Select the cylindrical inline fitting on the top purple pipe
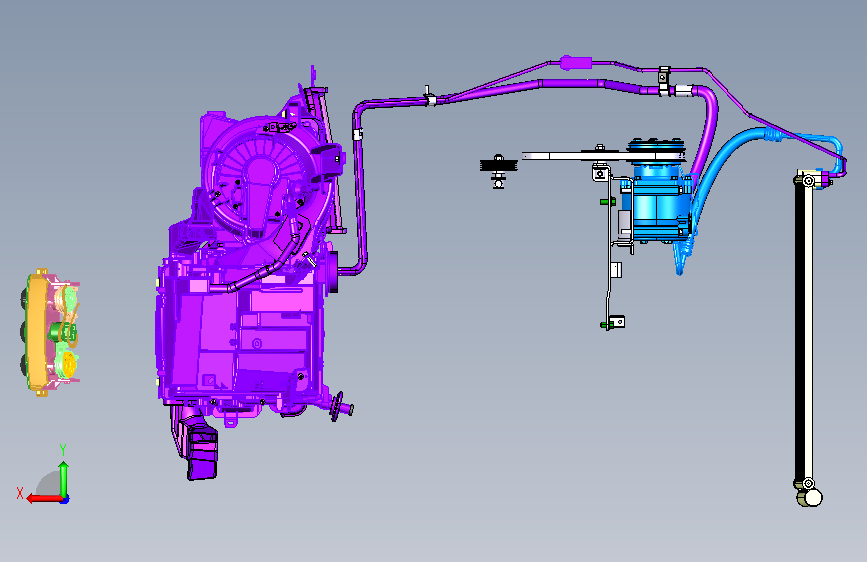The width and height of the screenshot is (867, 562). [x=576, y=63]
